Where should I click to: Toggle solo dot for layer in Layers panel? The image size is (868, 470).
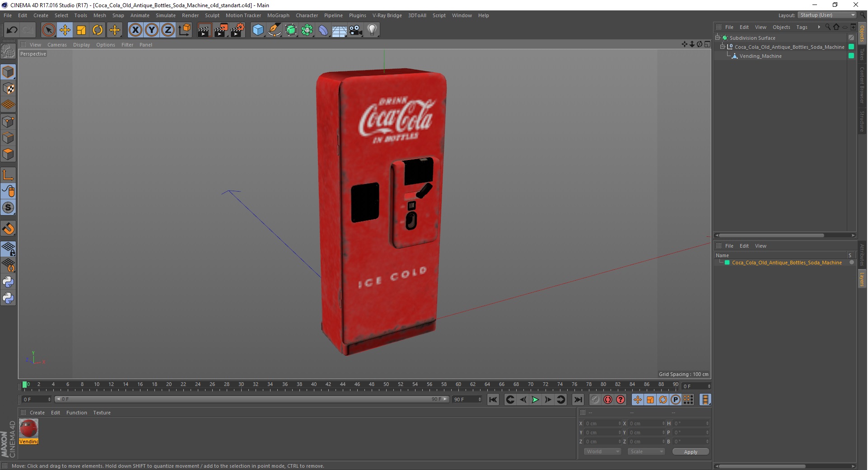click(x=851, y=263)
